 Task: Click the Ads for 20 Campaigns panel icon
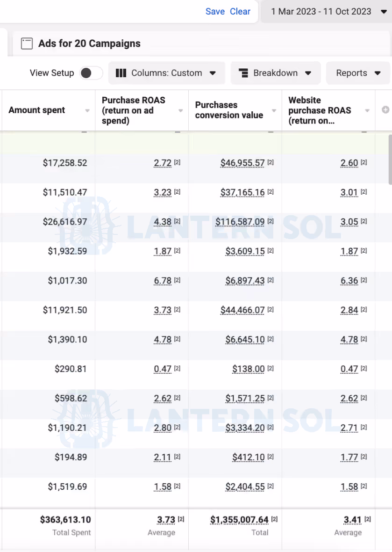click(x=27, y=44)
